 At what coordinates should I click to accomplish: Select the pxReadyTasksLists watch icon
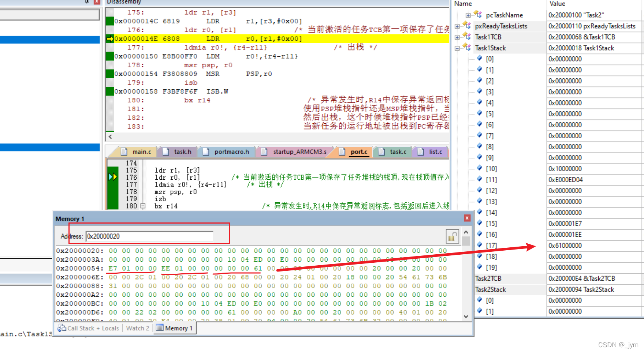[467, 25]
